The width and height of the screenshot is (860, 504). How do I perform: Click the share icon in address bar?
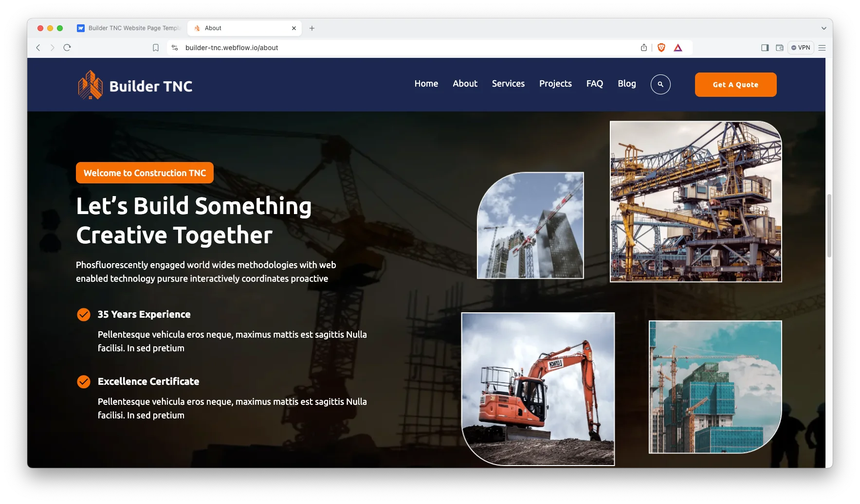pos(643,48)
